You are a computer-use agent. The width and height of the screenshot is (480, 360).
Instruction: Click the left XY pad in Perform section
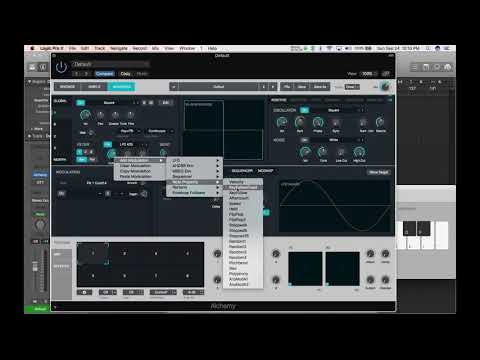(305, 269)
